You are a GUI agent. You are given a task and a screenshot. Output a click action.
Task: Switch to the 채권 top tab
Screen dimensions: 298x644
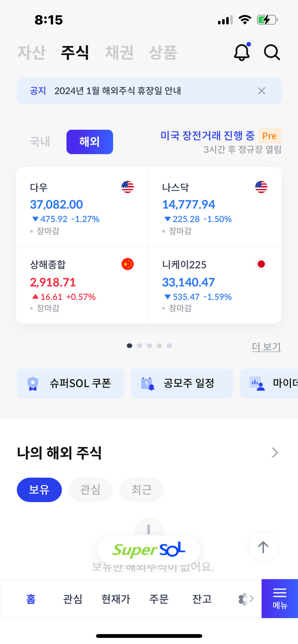pos(119,52)
